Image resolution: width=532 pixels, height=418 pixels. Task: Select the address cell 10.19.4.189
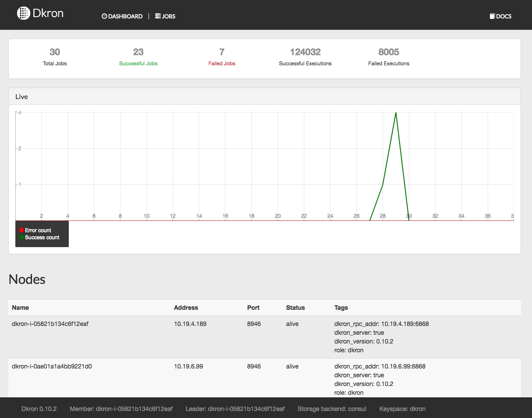point(190,324)
